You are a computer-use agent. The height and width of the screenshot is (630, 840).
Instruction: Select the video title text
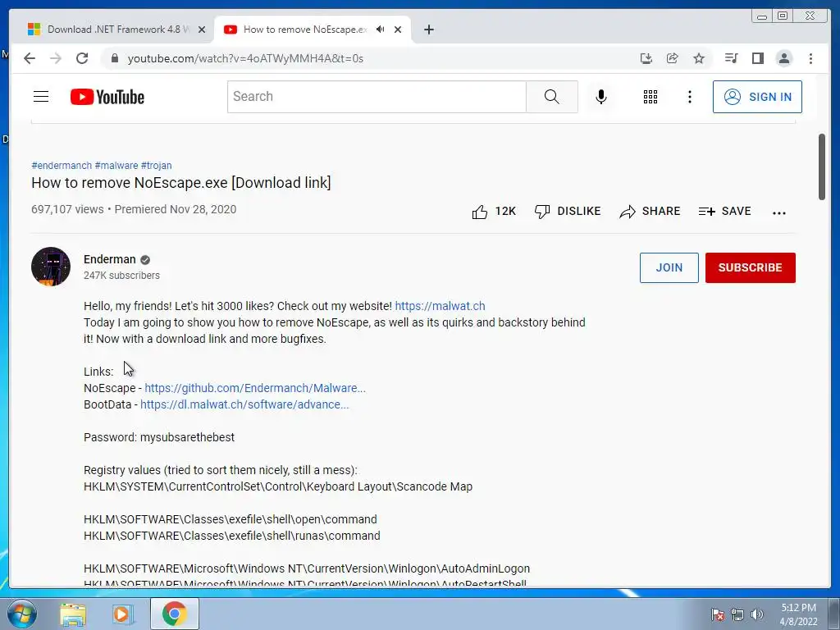[x=181, y=183]
